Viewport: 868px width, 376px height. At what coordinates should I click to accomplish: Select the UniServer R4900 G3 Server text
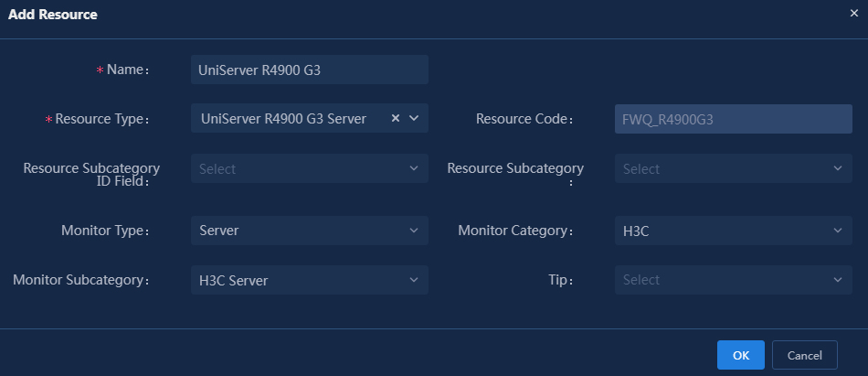(283, 119)
